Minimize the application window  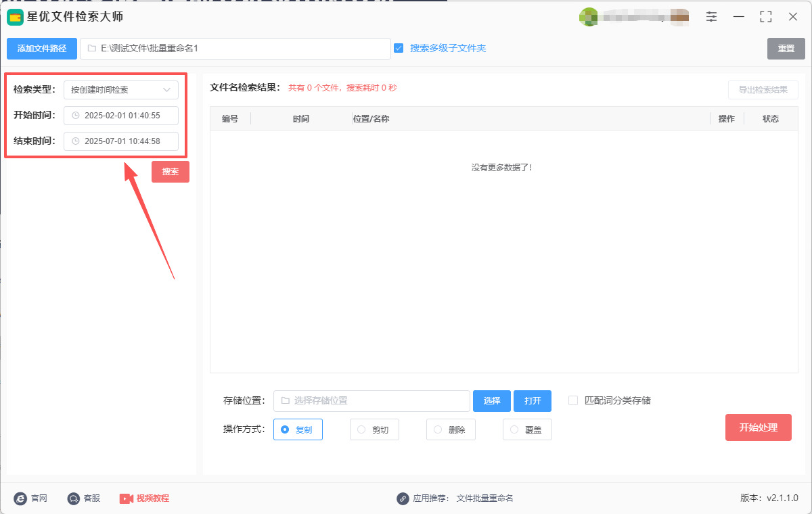pos(739,17)
